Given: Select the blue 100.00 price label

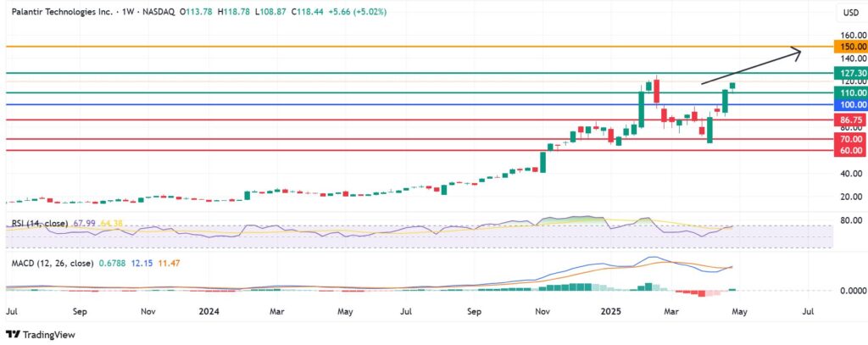Looking at the screenshot, I should pos(850,104).
